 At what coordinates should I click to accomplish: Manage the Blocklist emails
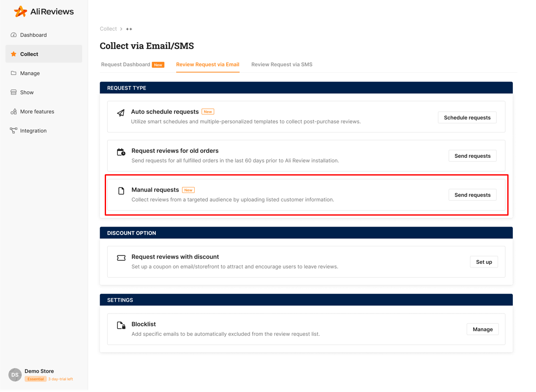[482, 329]
